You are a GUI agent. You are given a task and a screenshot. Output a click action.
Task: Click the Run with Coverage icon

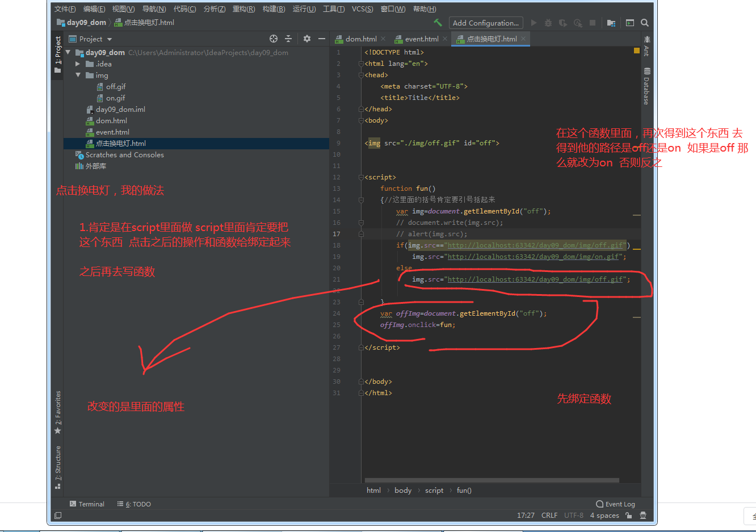click(x=563, y=23)
